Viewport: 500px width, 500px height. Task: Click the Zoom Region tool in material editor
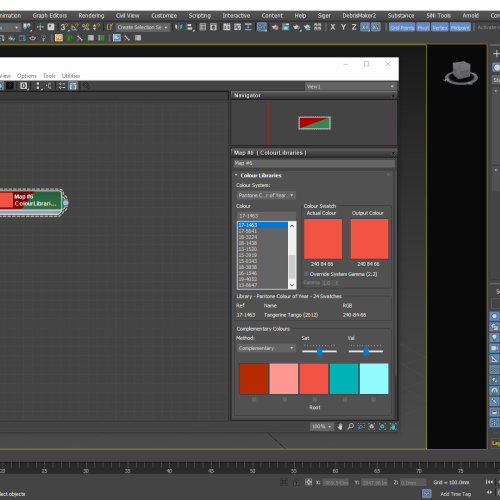pyautogui.click(x=361, y=426)
